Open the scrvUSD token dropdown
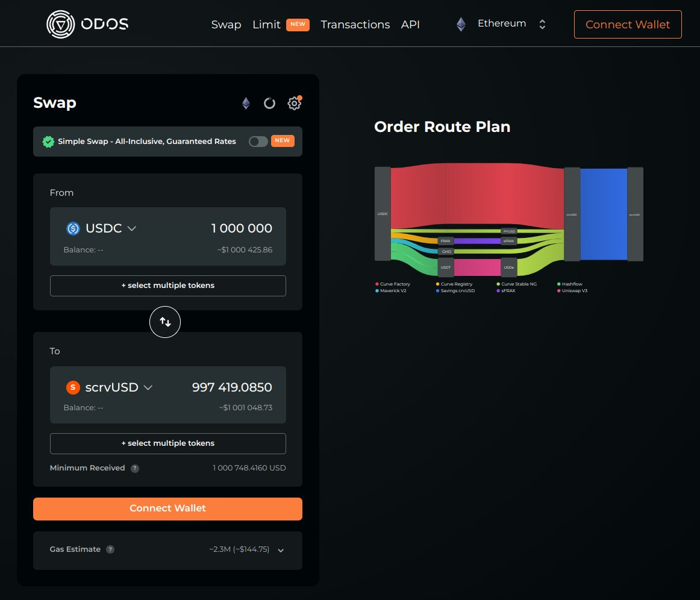The width and height of the screenshot is (700, 600). [x=110, y=387]
